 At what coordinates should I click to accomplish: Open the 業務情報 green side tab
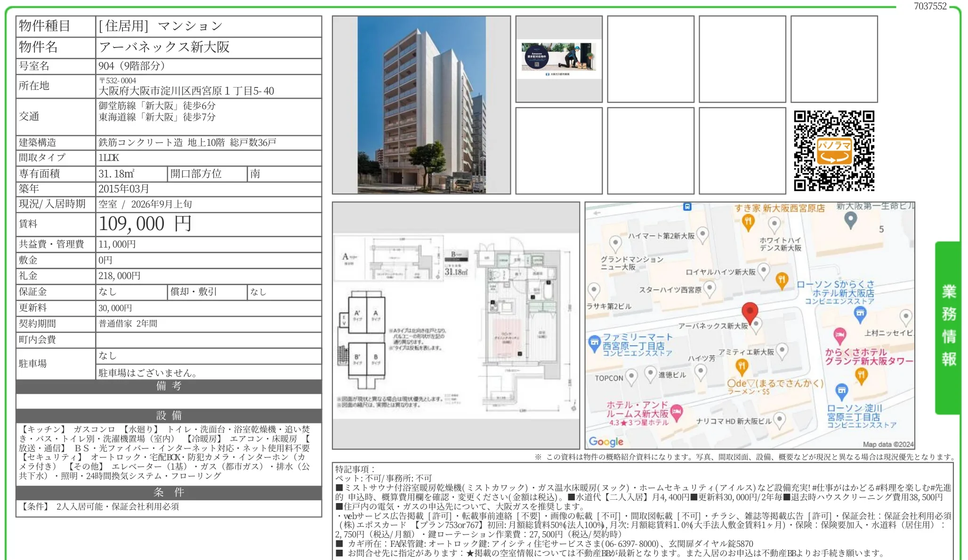pyautogui.click(x=949, y=327)
